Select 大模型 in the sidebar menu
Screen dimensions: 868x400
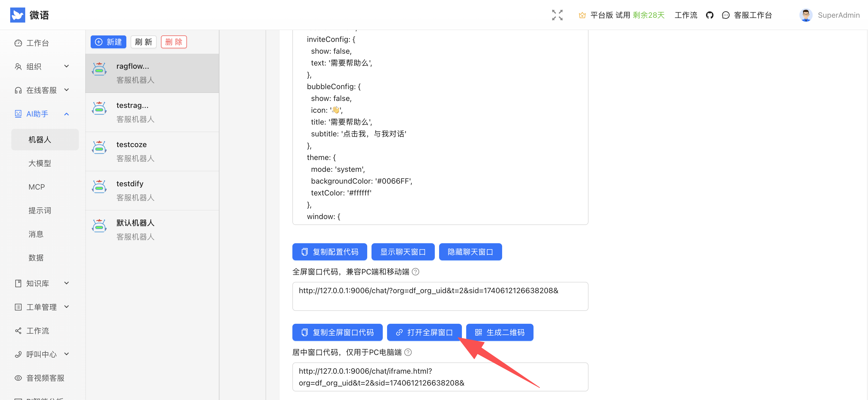(40, 163)
